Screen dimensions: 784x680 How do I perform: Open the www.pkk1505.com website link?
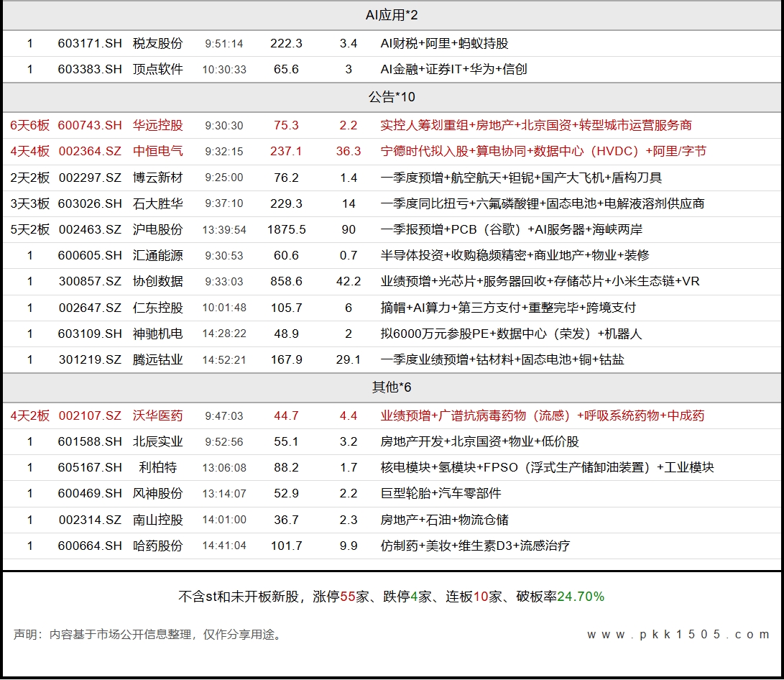(x=678, y=634)
